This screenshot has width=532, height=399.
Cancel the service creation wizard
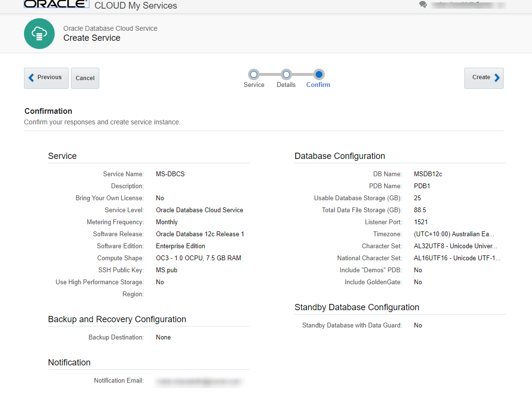click(x=85, y=77)
